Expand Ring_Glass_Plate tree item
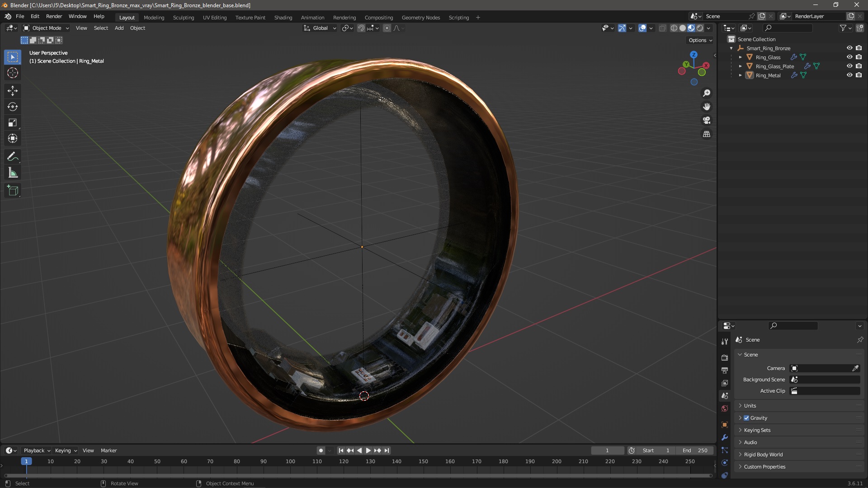Viewport: 868px width, 488px height. click(x=740, y=66)
